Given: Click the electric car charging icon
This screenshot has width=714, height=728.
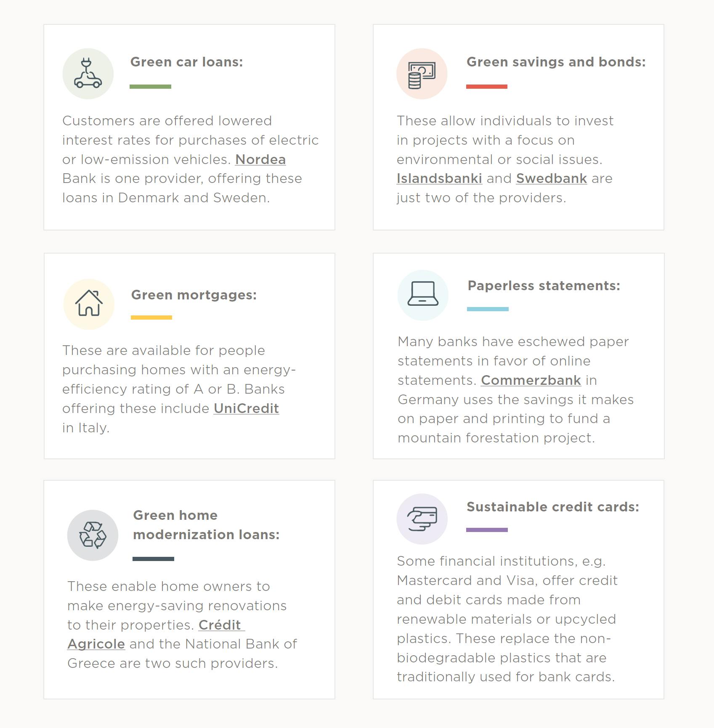Looking at the screenshot, I should [x=88, y=74].
